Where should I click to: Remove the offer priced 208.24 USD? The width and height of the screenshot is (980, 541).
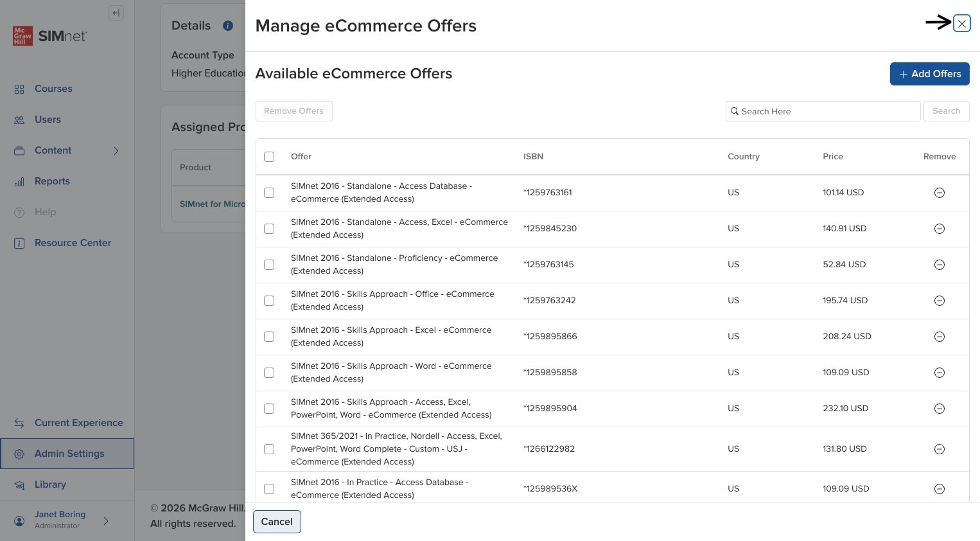pyautogui.click(x=939, y=337)
